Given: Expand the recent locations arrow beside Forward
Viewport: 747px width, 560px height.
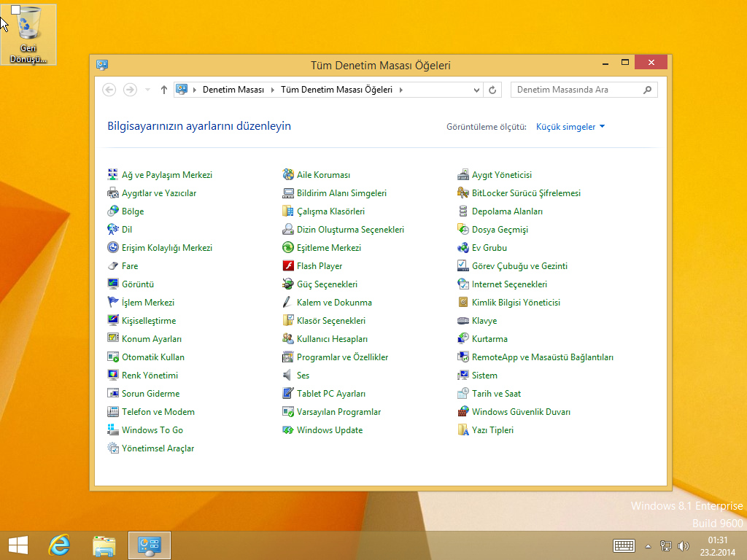Looking at the screenshot, I should [x=148, y=90].
